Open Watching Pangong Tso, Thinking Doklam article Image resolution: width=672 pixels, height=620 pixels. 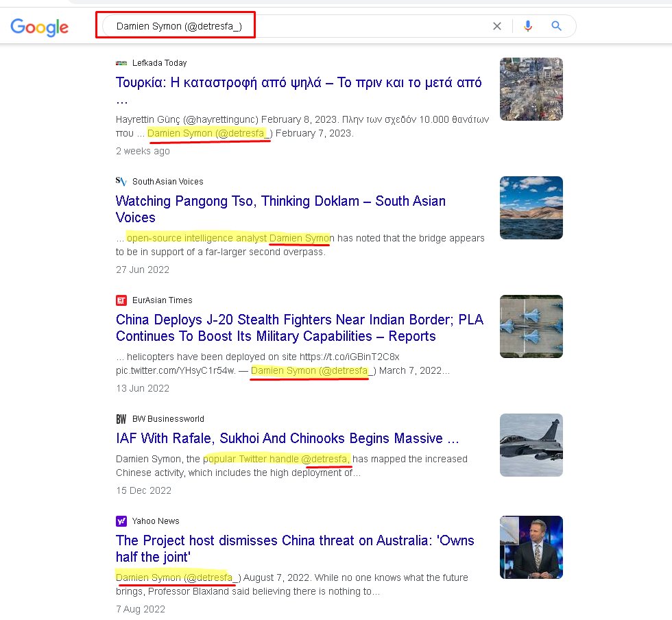[x=280, y=208]
